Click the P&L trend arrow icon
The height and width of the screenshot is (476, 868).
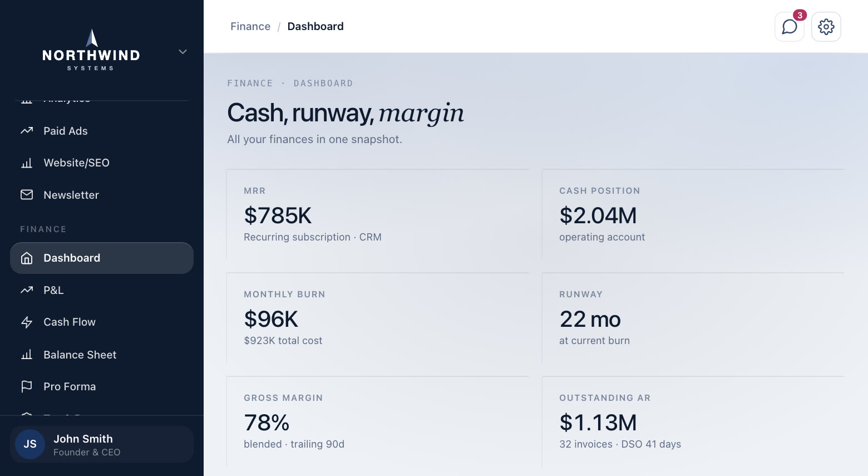pyautogui.click(x=27, y=290)
